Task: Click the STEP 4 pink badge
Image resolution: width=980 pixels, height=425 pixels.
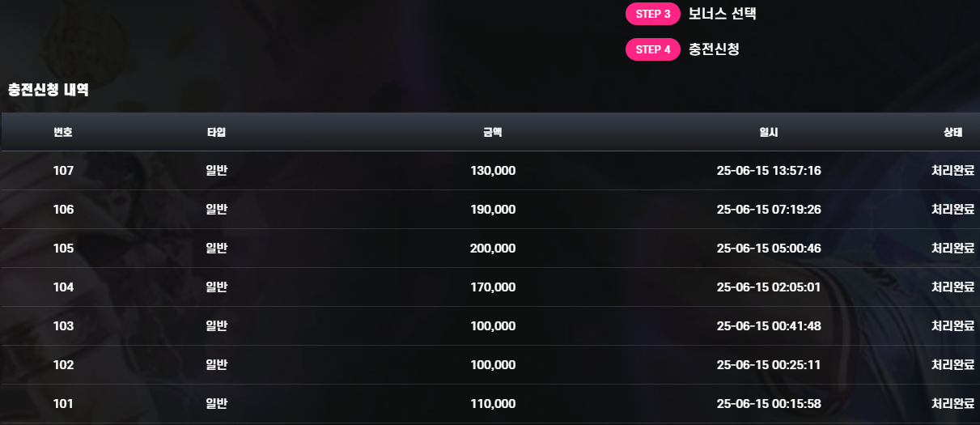Action: click(x=652, y=49)
